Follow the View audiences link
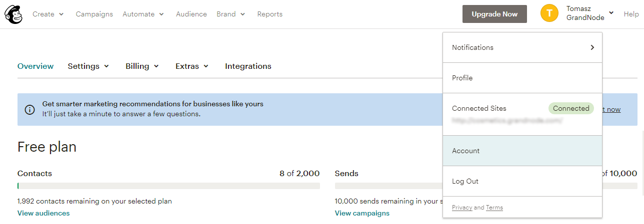This screenshot has height=224, width=644. (43, 213)
